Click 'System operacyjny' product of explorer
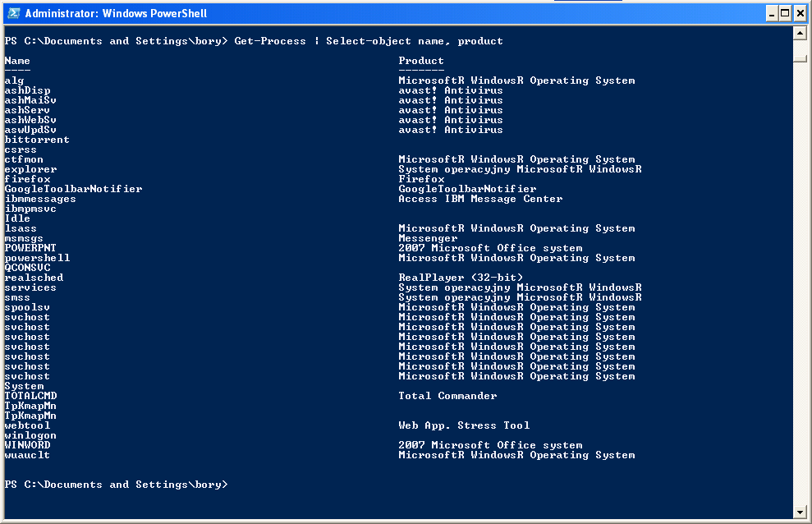812x524 pixels. (520, 169)
